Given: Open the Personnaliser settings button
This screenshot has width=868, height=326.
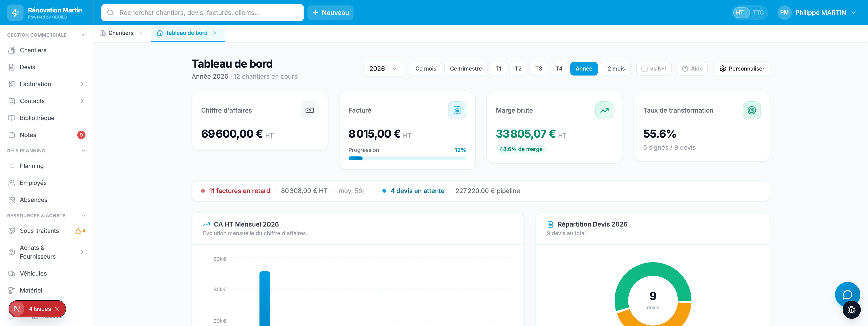Looking at the screenshot, I should (x=741, y=69).
